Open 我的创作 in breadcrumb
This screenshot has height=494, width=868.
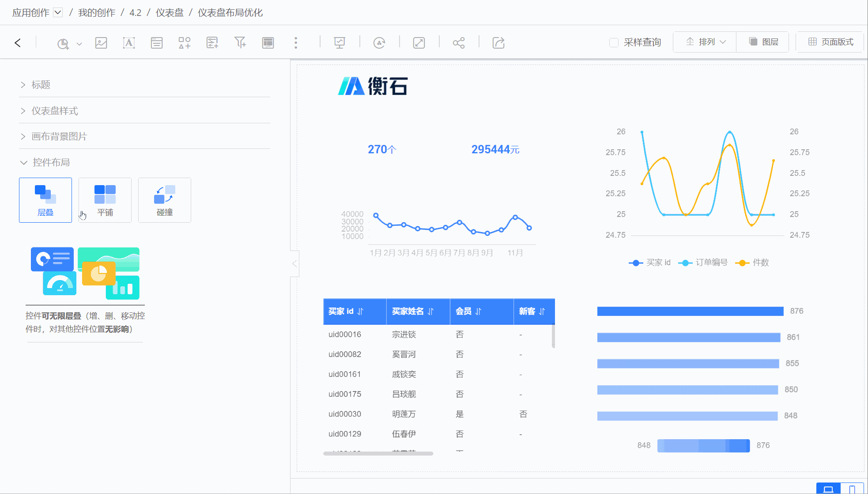coord(97,12)
